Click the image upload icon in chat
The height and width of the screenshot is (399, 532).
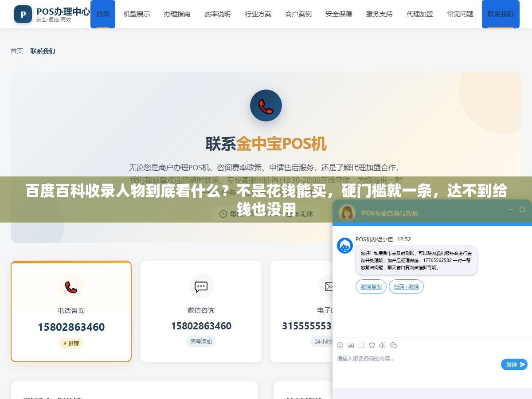click(x=351, y=345)
